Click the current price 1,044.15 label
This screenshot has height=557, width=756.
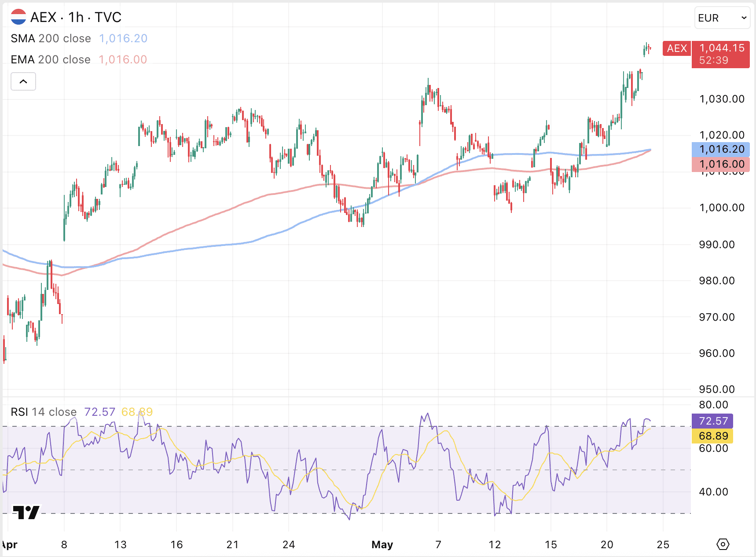pos(722,48)
